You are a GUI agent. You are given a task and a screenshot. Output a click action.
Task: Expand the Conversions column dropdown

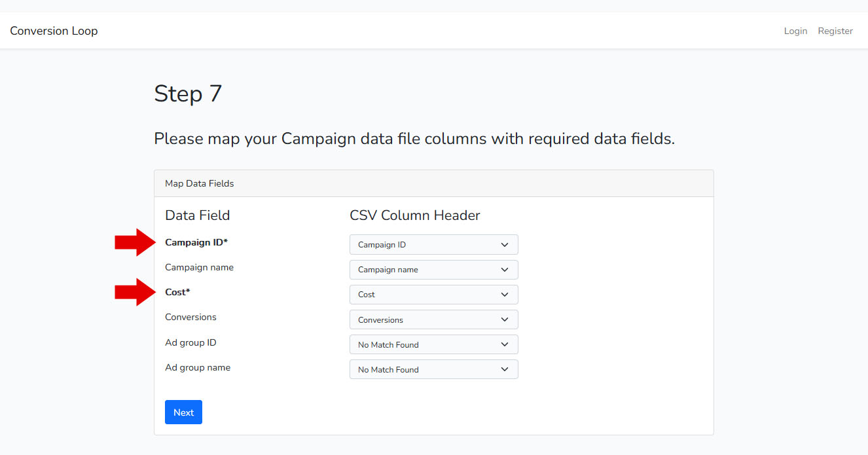pyautogui.click(x=433, y=319)
